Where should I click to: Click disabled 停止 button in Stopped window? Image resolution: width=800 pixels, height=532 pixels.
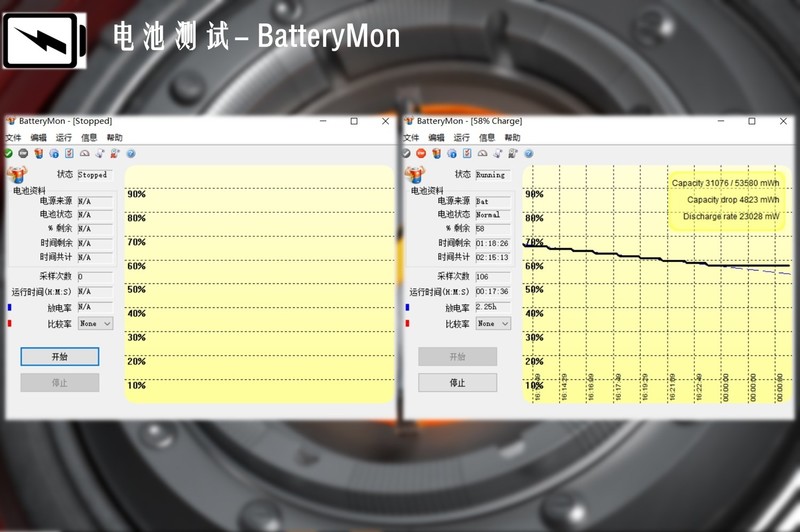point(60,383)
